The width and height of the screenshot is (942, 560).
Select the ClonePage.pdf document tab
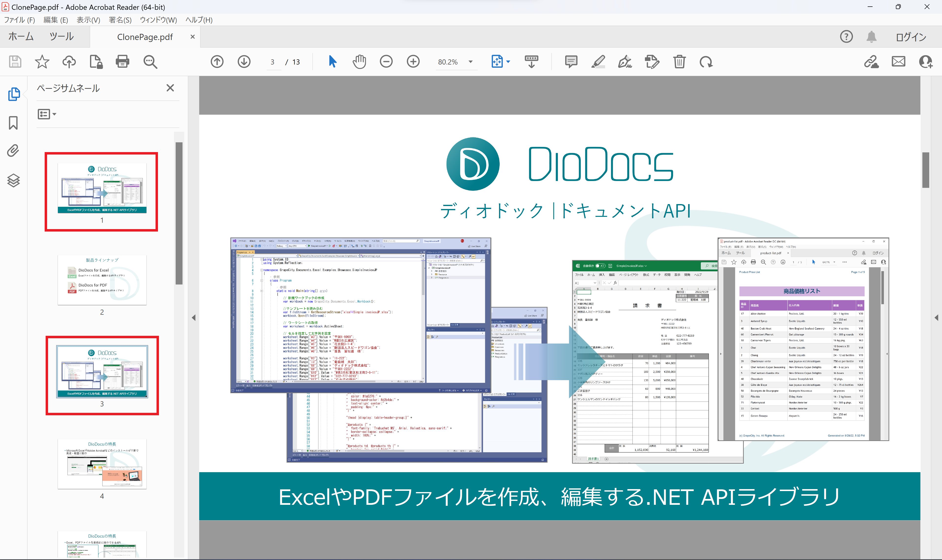145,37
